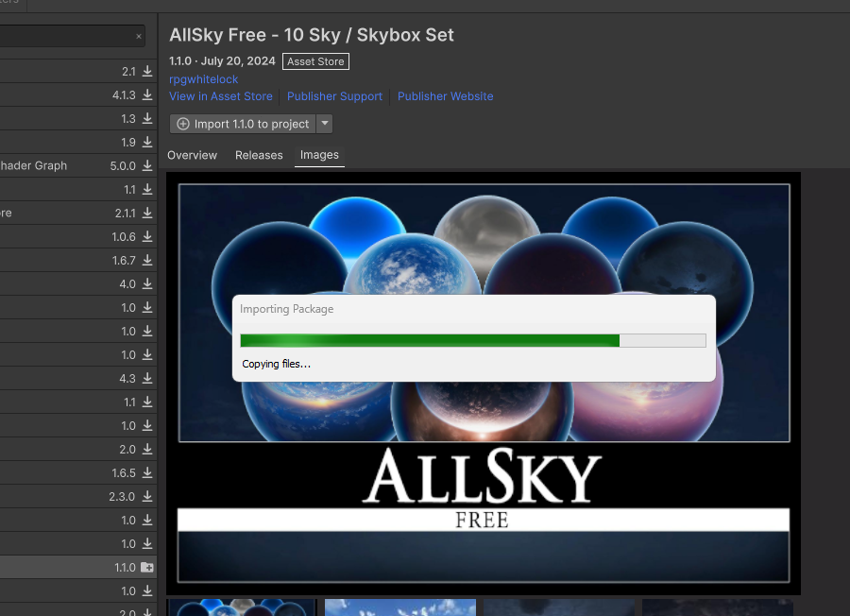The height and width of the screenshot is (616, 850).
Task: Select the Images tab
Action: coord(319,155)
